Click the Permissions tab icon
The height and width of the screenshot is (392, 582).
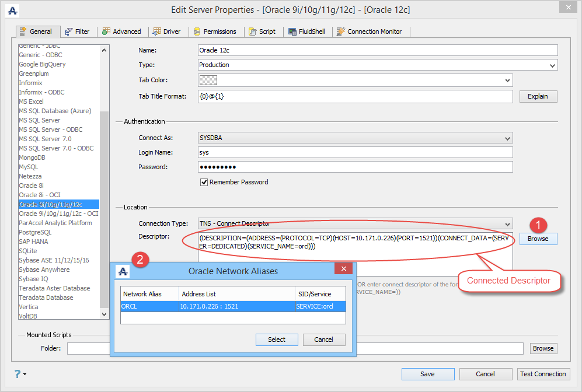pyautogui.click(x=197, y=32)
